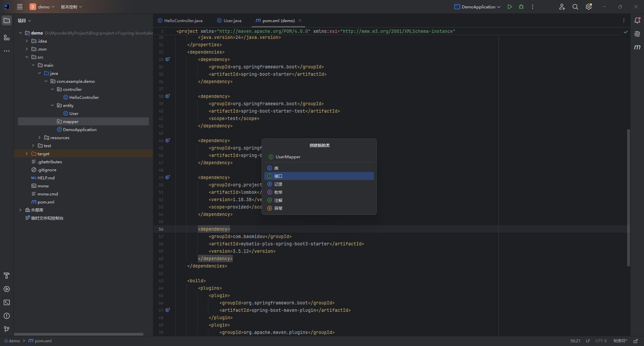Viewport: 644px width, 346px height.
Task: Click the Run DemoApplication play icon
Action: pyautogui.click(x=510, y=7)
